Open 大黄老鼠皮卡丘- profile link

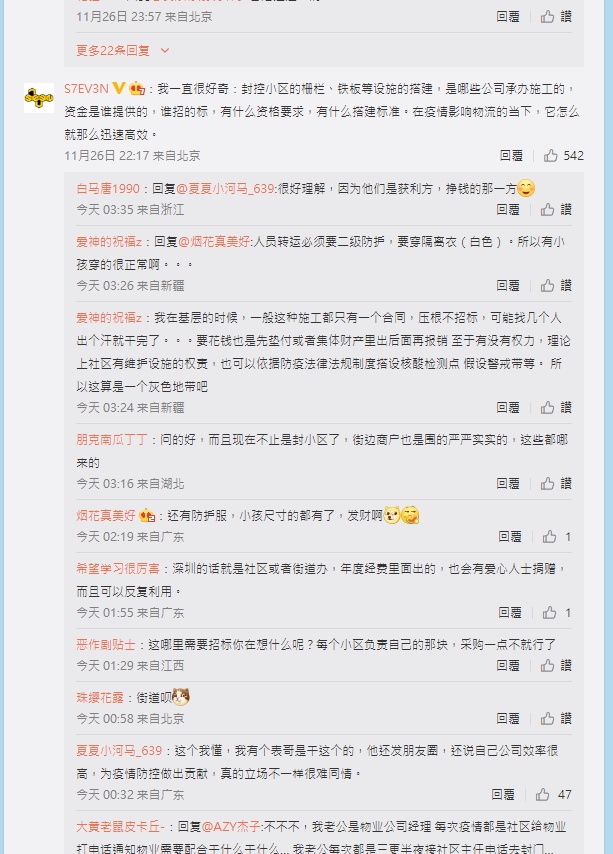[x=120, y=827]
